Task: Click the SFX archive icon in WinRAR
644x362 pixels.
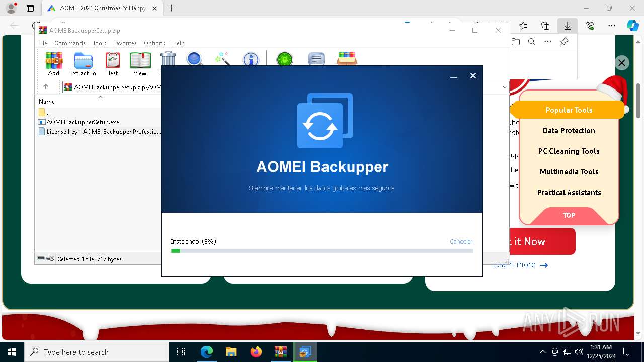Action: click(347, 58)
